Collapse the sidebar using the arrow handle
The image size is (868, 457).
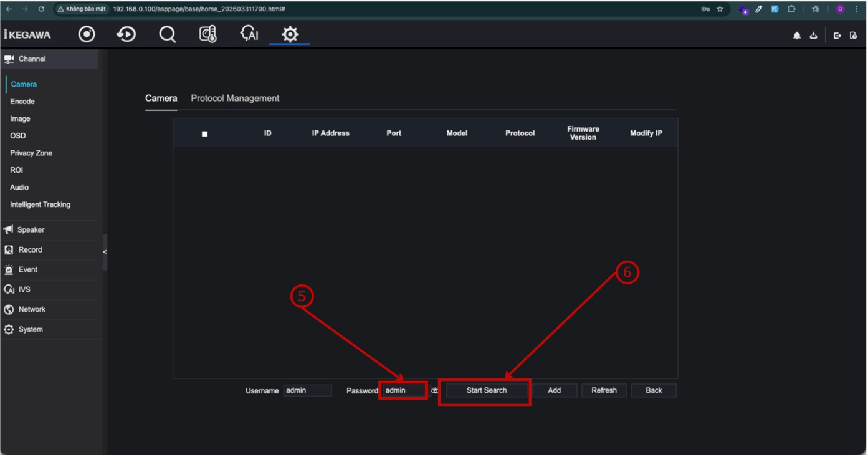(105, 252)
